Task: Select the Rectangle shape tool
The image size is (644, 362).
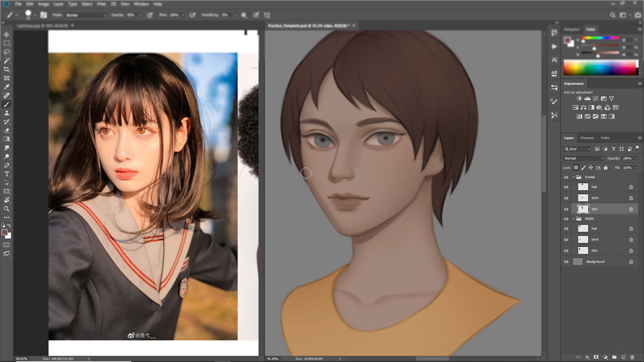Action: (6, 191)
